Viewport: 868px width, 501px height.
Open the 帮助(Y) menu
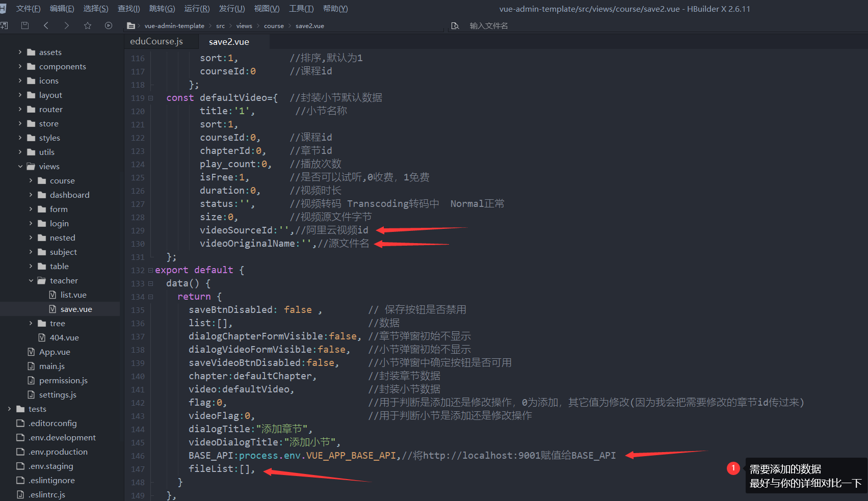click(x=335, y=9)
